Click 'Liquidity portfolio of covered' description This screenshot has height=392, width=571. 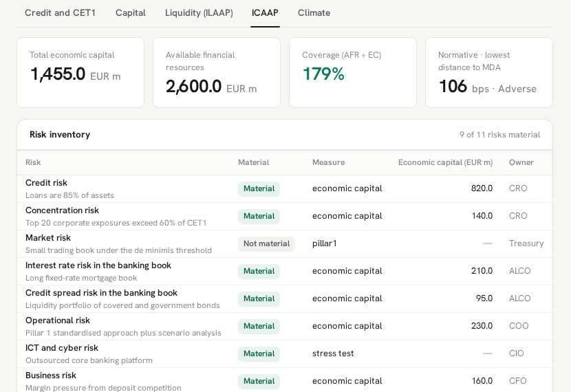click(x=122, y=305)
